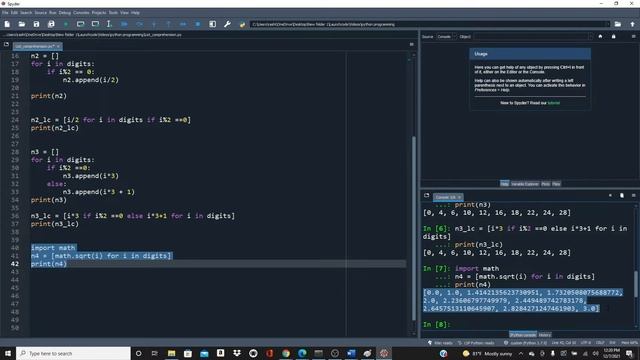Click the Windows Start button
This screenshot has width=640, height=360.
coord(8,353)
